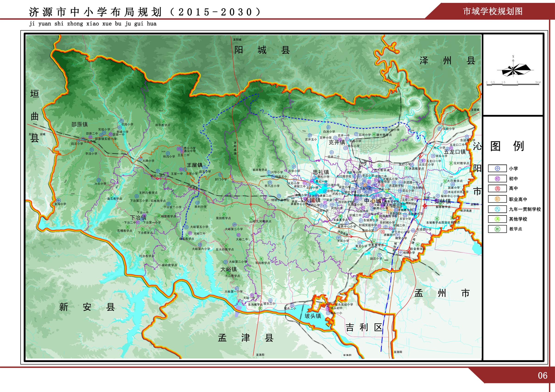Click the school marker beside 金沟小学

[58, 201]
